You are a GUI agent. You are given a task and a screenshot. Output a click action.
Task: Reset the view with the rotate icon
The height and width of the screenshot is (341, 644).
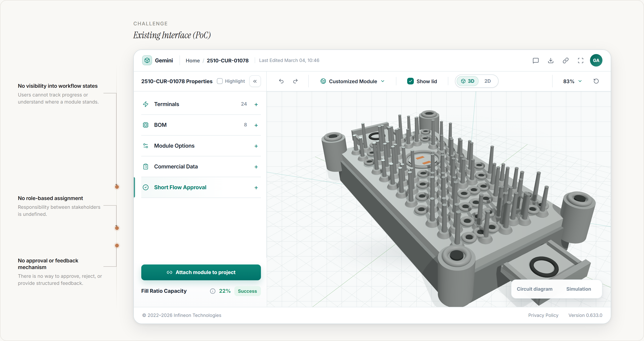pos(596,81)
